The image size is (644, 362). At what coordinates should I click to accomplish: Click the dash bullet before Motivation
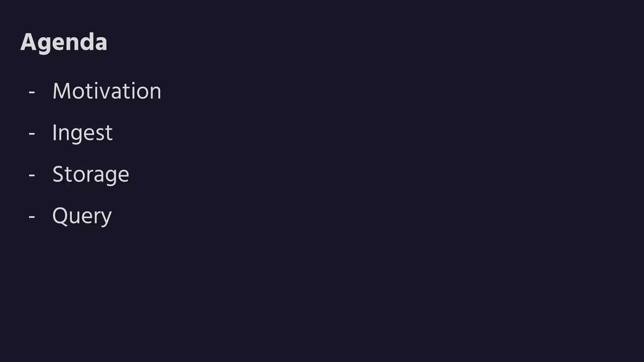point(32,93)
